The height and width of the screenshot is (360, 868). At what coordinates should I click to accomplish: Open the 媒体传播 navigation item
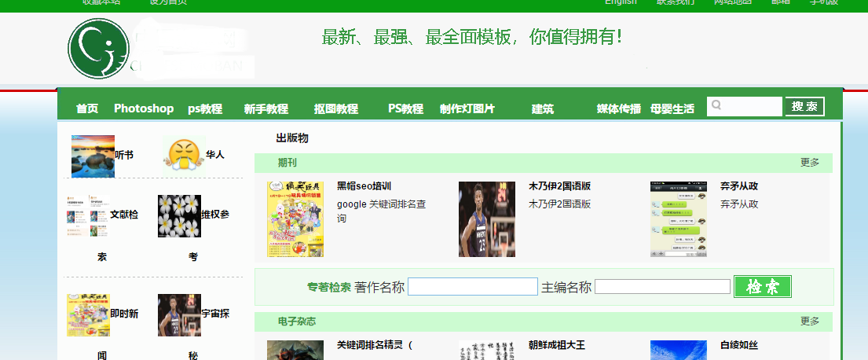[619, 108]
